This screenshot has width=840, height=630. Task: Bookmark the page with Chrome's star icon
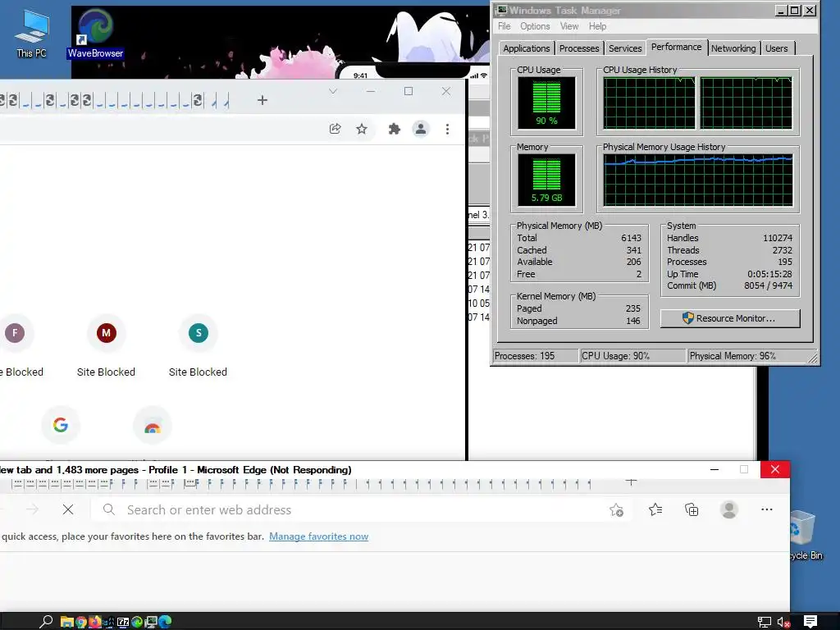(362, 129)
